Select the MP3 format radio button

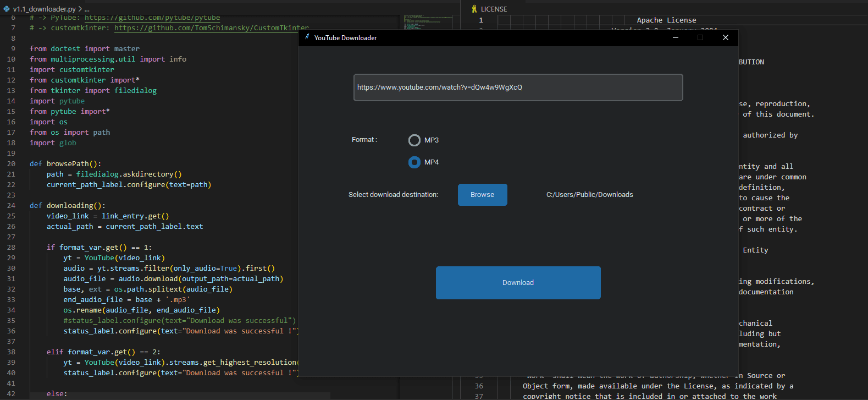[x=414, y=140]
